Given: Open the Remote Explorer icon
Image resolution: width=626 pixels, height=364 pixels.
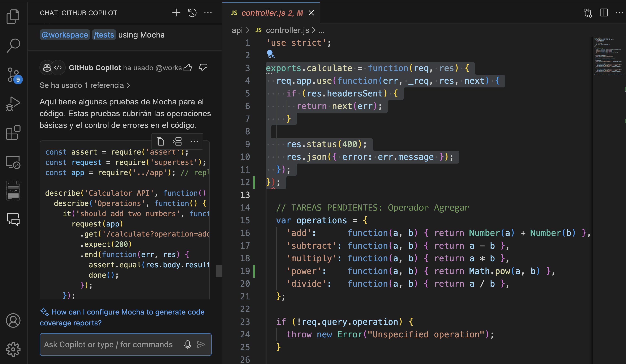Looking at the screenshot, I should pos(13,162).
